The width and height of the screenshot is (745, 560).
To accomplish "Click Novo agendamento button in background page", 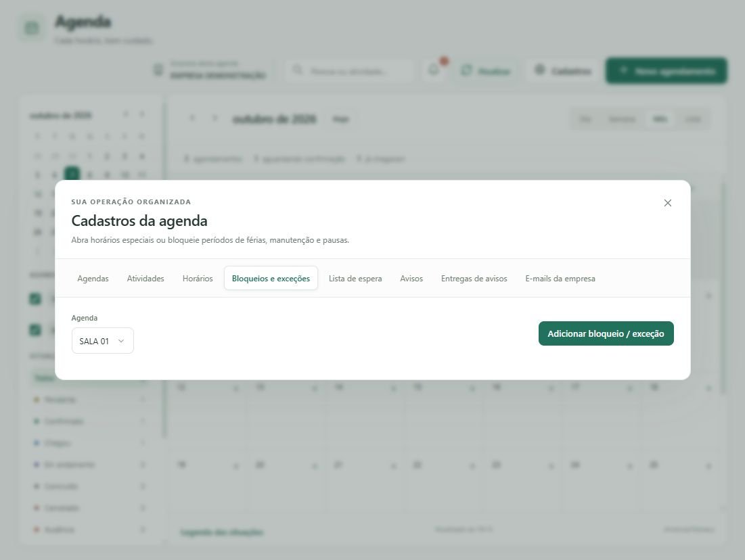I will (x=666, y=71).
